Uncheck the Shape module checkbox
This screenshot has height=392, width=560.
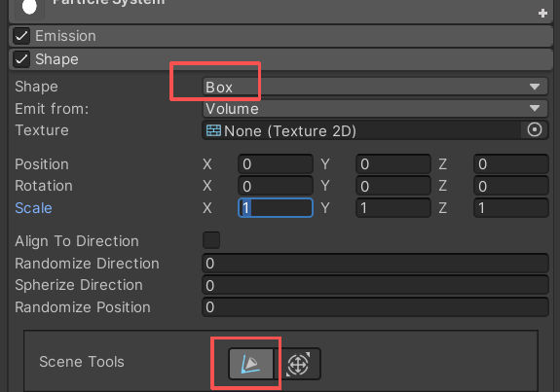click(x=21, y=59)
